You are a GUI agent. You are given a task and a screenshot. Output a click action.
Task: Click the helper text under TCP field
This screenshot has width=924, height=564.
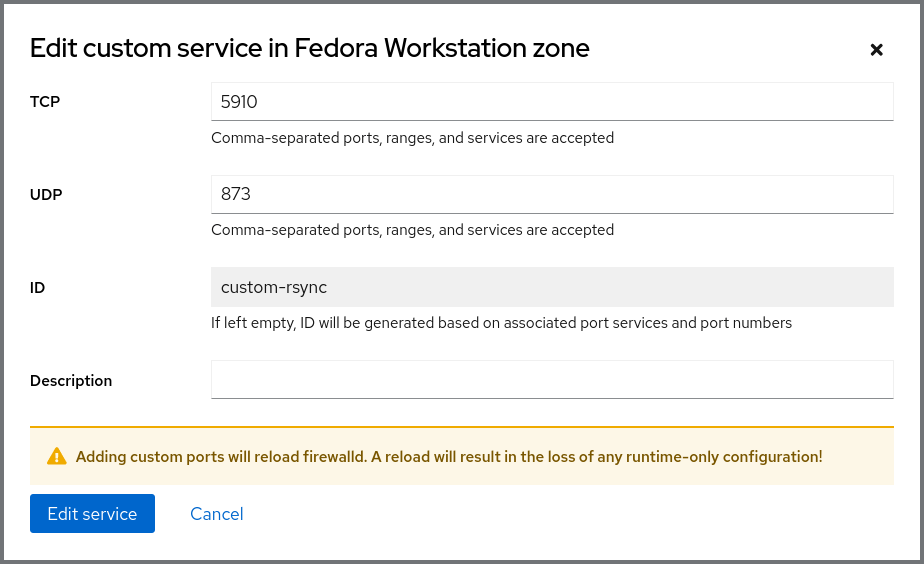click(412, 138)
